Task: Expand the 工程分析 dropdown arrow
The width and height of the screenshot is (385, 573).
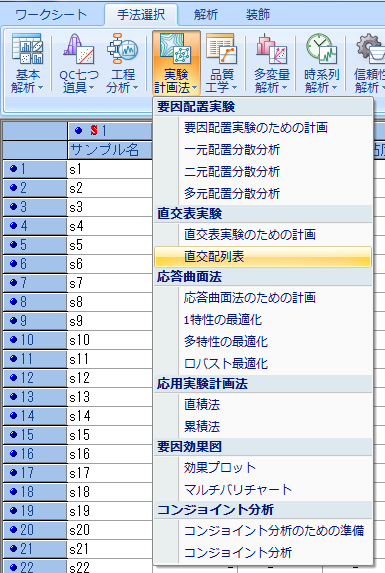Action: [135, 88]
